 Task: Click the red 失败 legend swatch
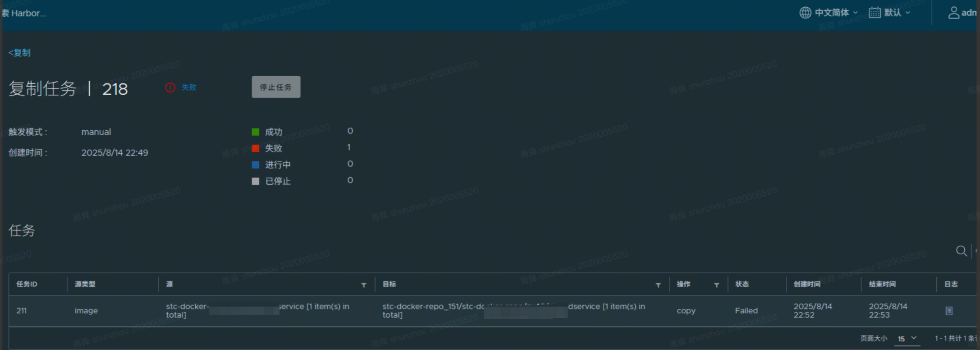tap(256, 148)
